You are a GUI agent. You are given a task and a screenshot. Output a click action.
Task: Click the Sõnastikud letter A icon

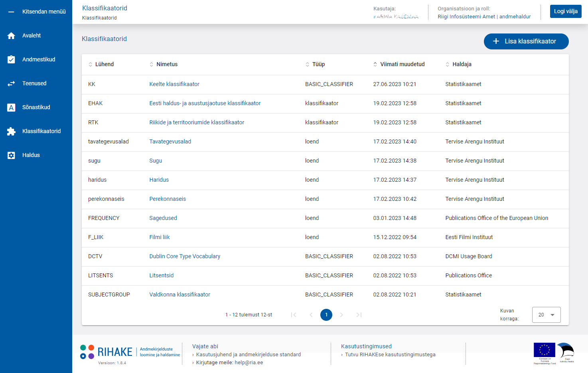[11, 108]
